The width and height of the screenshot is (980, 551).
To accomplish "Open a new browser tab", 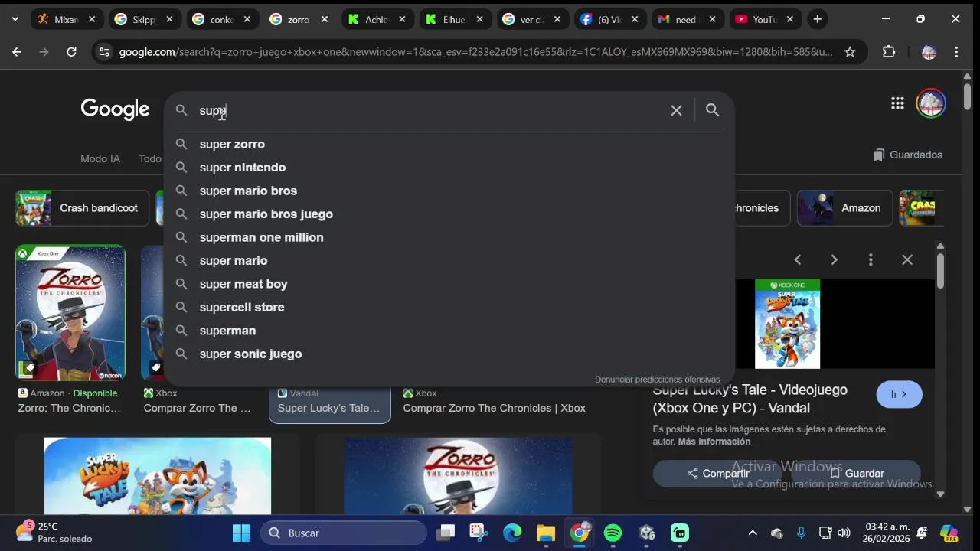I will [x=817, y=19].
